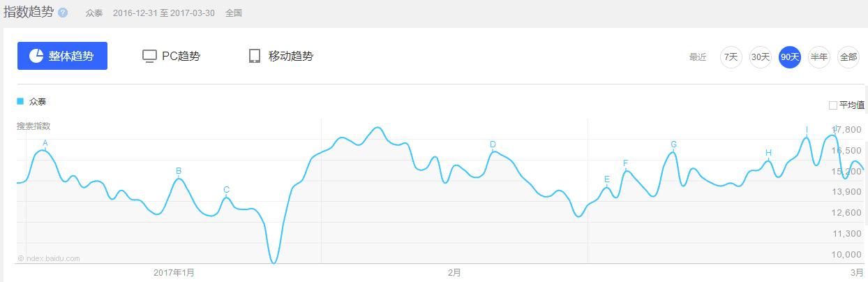Click news marker D on the chart

click(x=493, y=144)
